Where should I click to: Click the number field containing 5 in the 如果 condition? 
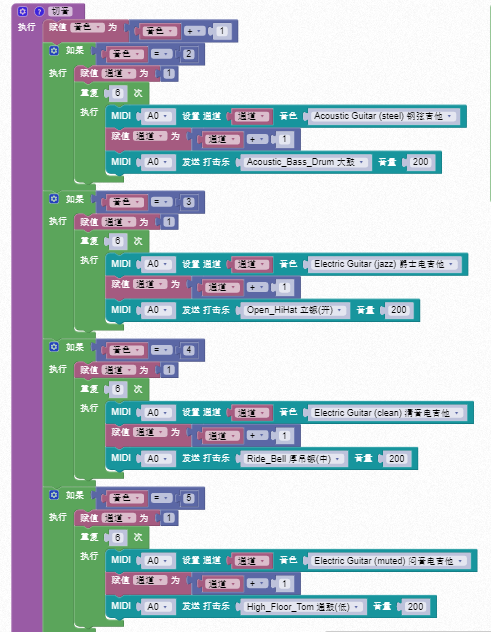pos(189,498)
